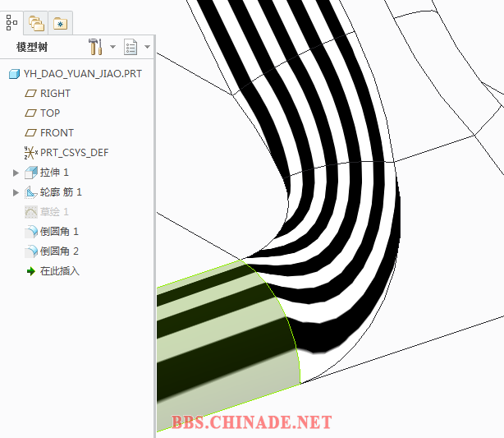This screenshot has height=438, width=504.
Task: Select the 拉伸 1 extrude feature
Action: (x=54, y=173)
